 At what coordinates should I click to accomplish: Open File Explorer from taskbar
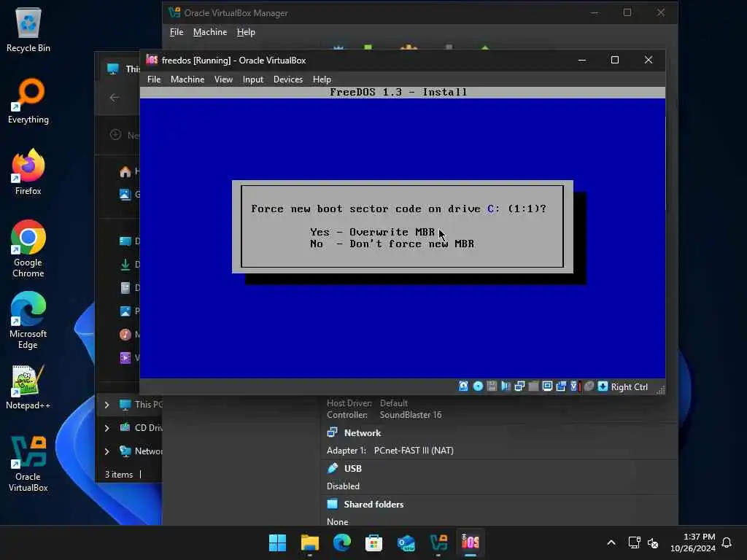pos(309,542)
